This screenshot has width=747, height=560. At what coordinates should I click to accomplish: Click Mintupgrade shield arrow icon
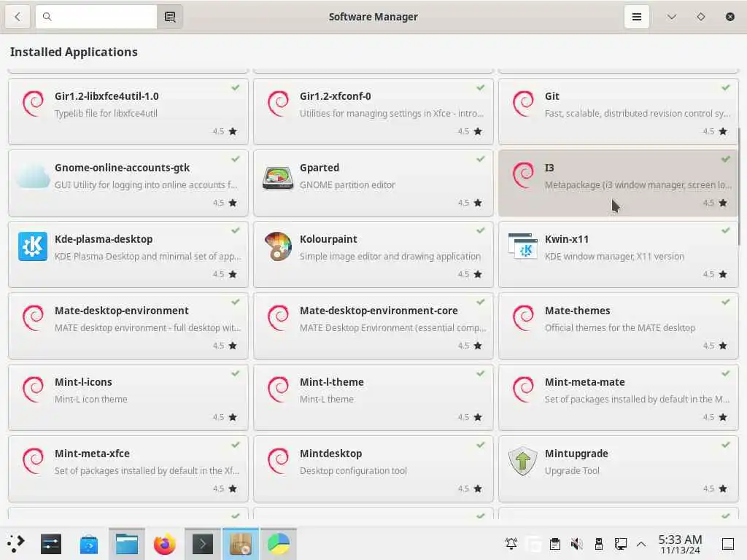point(523,461)
